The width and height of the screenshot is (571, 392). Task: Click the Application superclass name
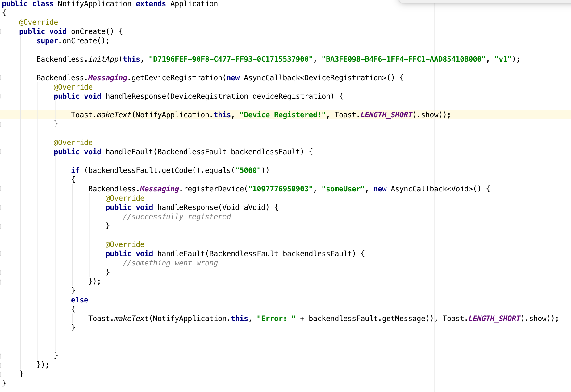194,4
